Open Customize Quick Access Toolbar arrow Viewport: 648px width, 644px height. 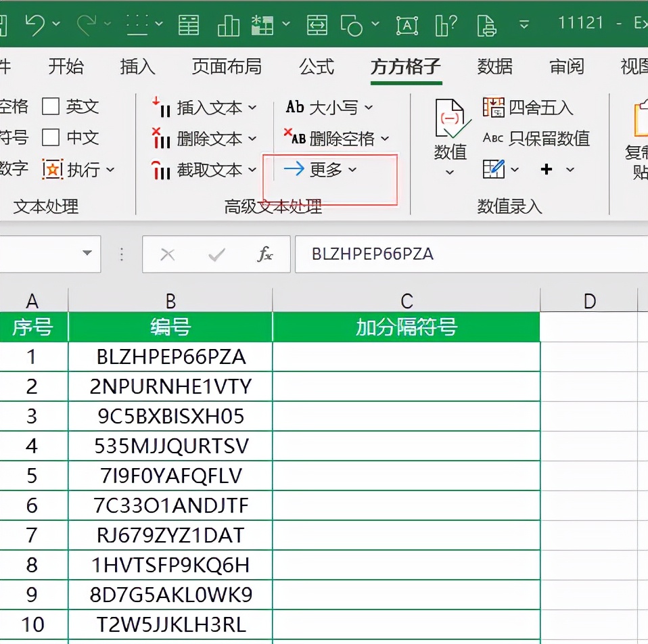[x=524, y=24]
